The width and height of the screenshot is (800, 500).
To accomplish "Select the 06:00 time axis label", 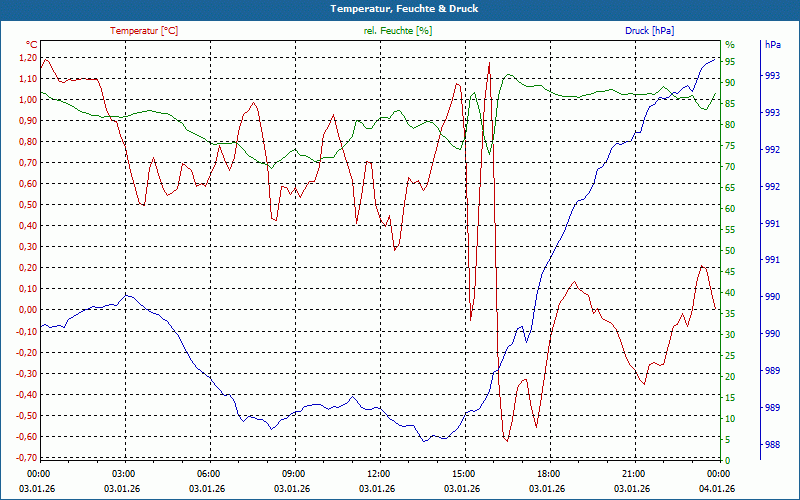I will coord(209,472).
